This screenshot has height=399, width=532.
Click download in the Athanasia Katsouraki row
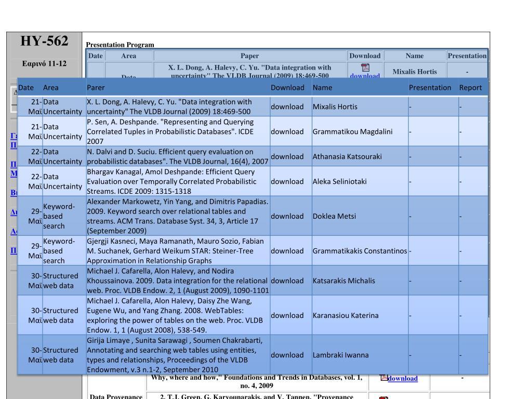[287, 156]
